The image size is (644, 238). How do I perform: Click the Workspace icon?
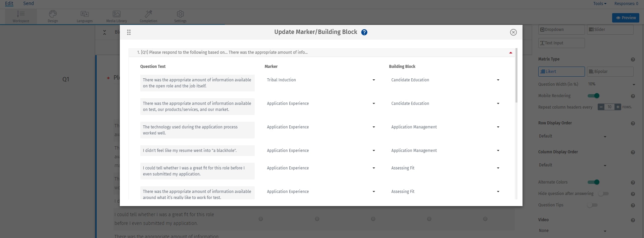pos(21,14)
